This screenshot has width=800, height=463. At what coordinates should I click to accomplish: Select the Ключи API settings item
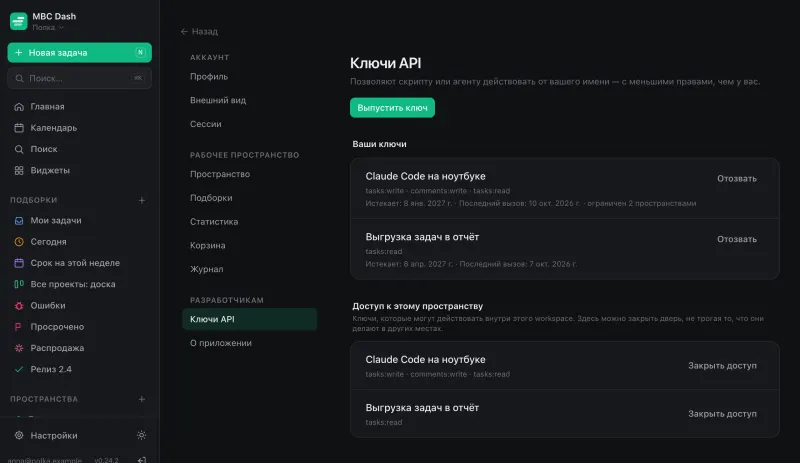point(249,319)
